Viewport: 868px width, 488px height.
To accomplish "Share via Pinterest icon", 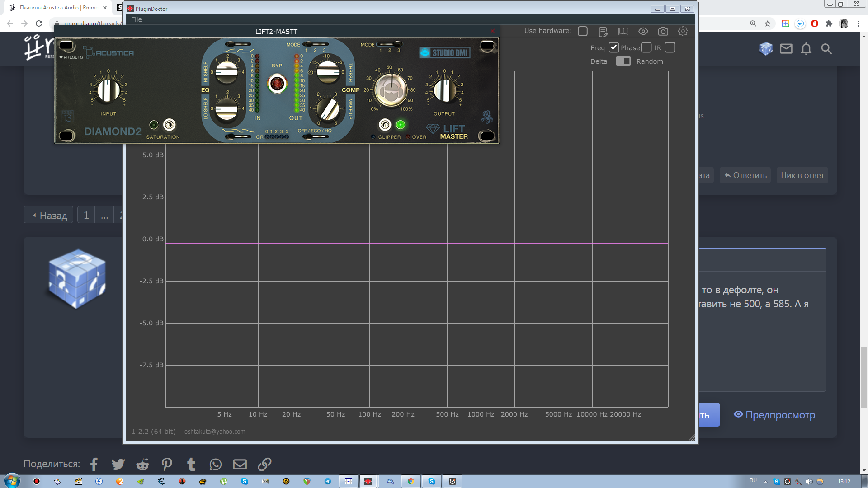I will [x=167, y=464].
